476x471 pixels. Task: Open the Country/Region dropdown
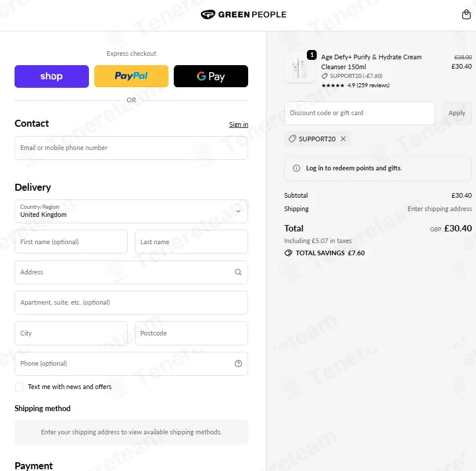(131, 211)
